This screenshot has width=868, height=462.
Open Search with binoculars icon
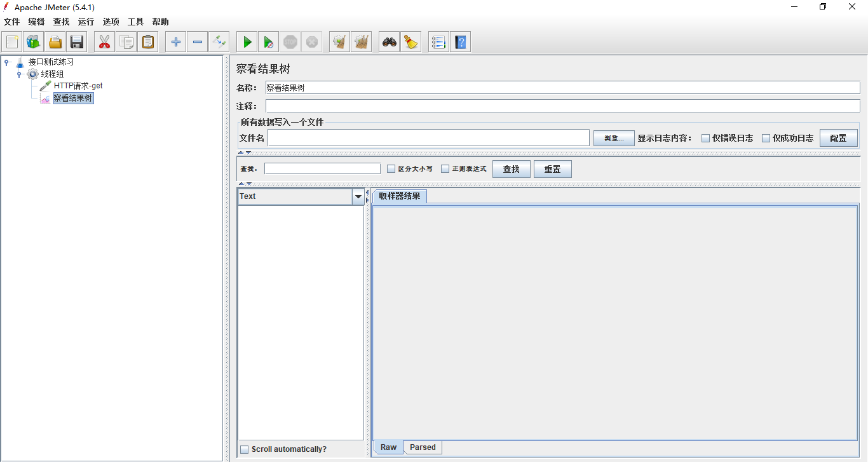pyautogui.click(x=390, y=42)
